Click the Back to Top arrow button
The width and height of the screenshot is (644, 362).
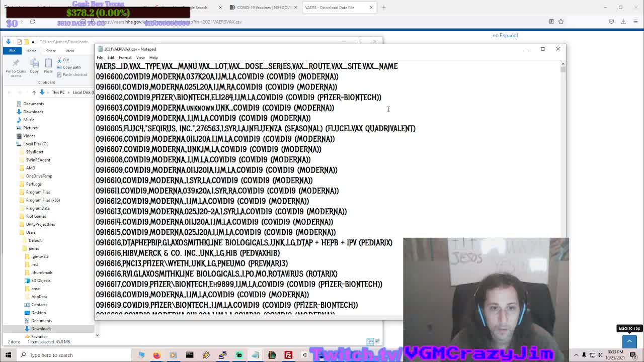(x=629, y=341)
